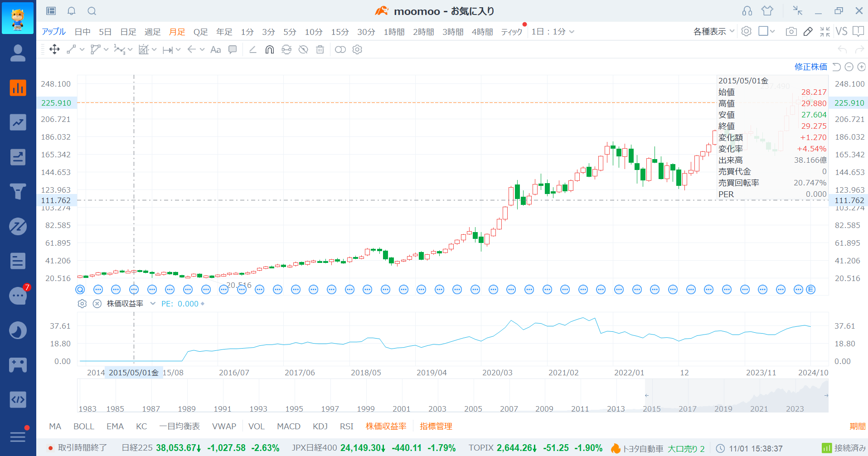The image size is (868, 456).
Task: Toggle the 修正株価 adjusted price option
Action: tap(810, 67)
